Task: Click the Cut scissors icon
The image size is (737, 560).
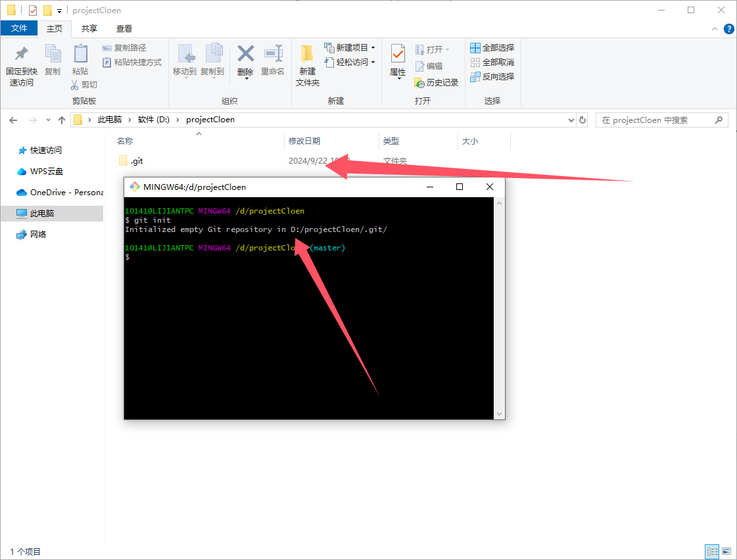Action: [x=74, y=85]
